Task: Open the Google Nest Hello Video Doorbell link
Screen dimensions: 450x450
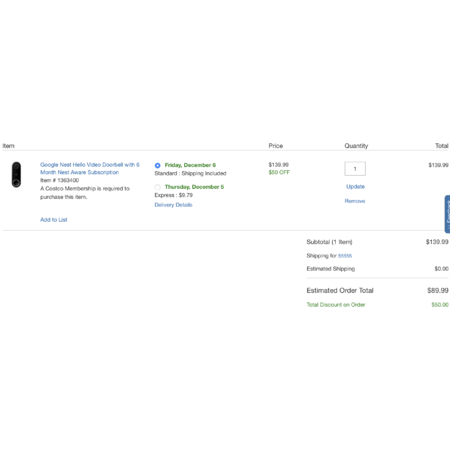Action: (x=90, y=168)
